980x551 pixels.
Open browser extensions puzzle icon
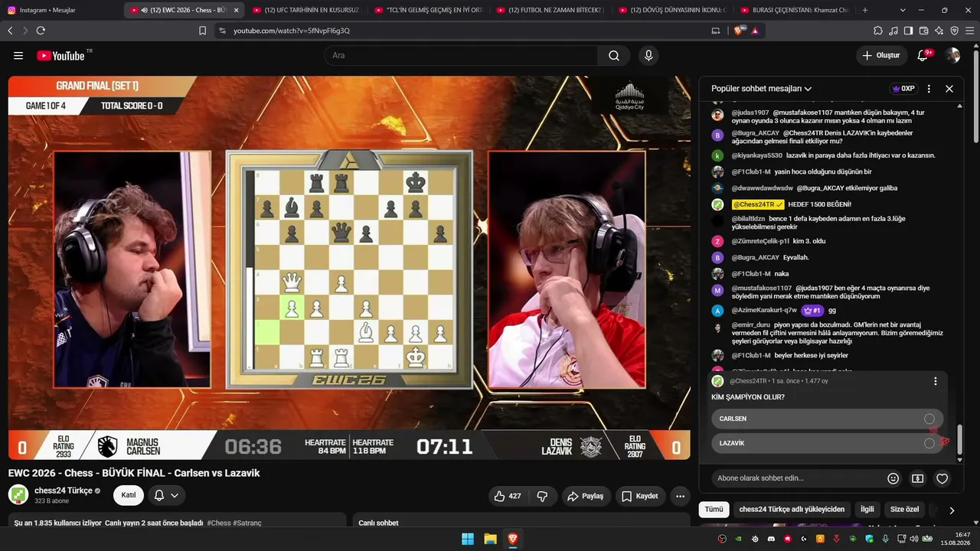pyautogui.click(x=878, y=31)
